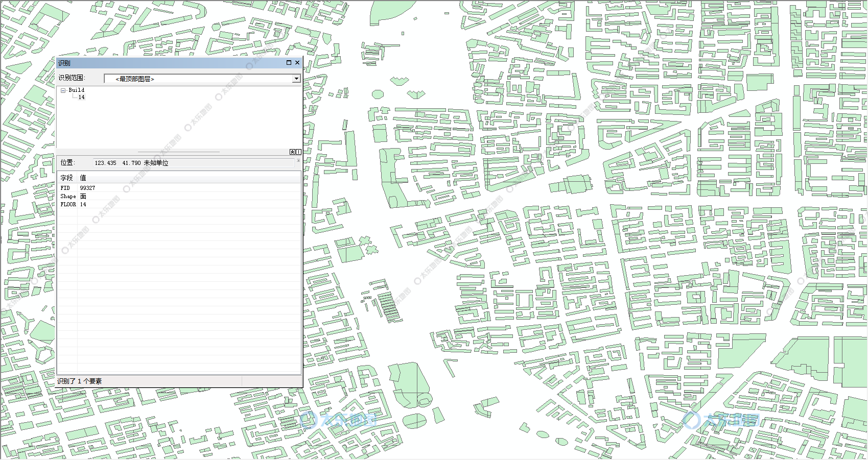Screen dimensions: 868x460
Task: Click the divider bar above 位置
Action: coord(179,152)
